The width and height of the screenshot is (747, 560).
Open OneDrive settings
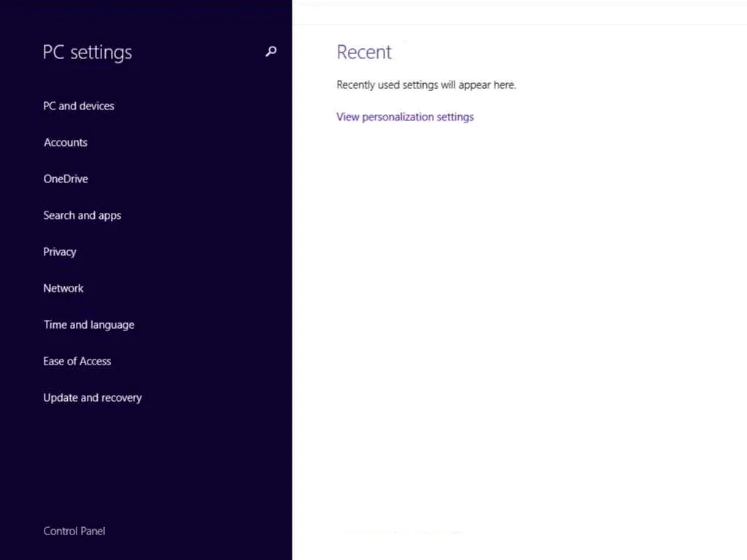coord(66,179)
